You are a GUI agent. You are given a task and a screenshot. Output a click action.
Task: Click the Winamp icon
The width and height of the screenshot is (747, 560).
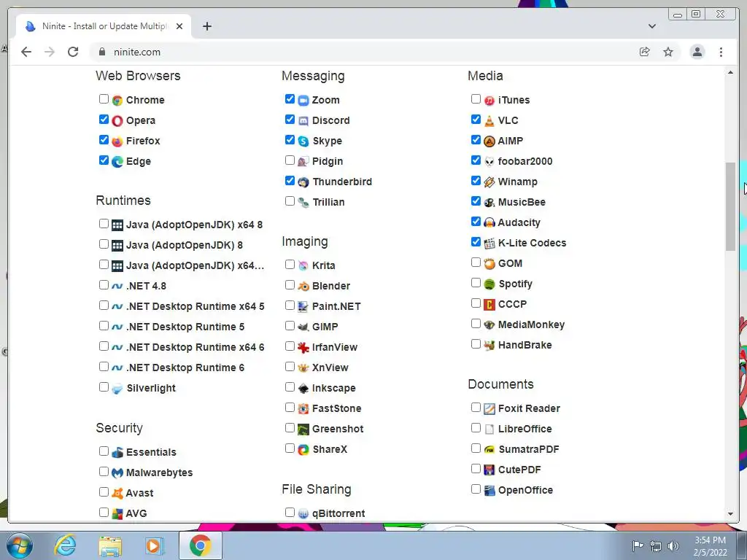point(489,182)
